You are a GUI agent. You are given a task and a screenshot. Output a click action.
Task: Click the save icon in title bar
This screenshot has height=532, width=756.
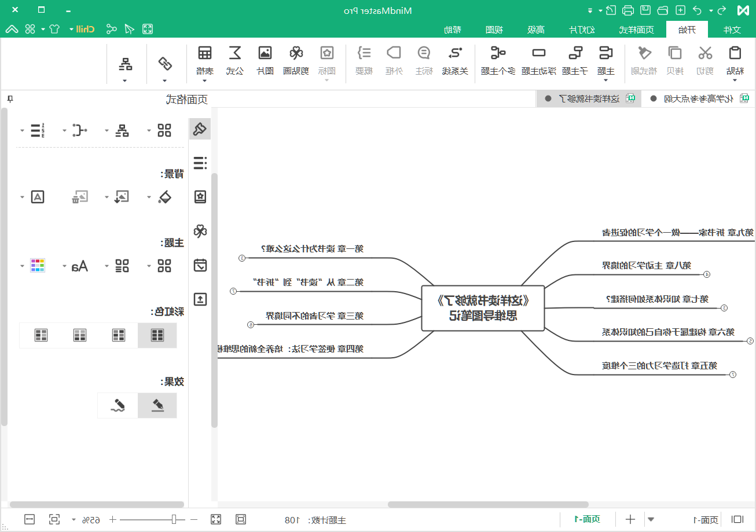tap(645, 10)
